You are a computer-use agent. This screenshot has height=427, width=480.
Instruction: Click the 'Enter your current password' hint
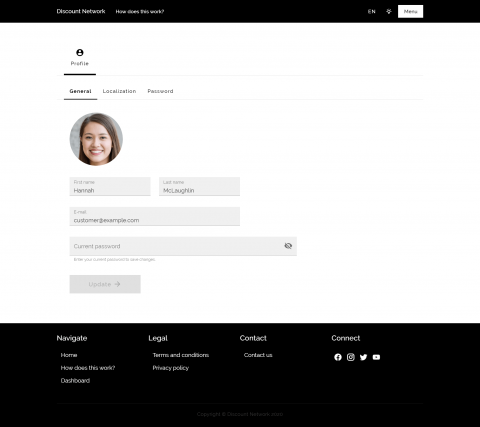(114, 259)
